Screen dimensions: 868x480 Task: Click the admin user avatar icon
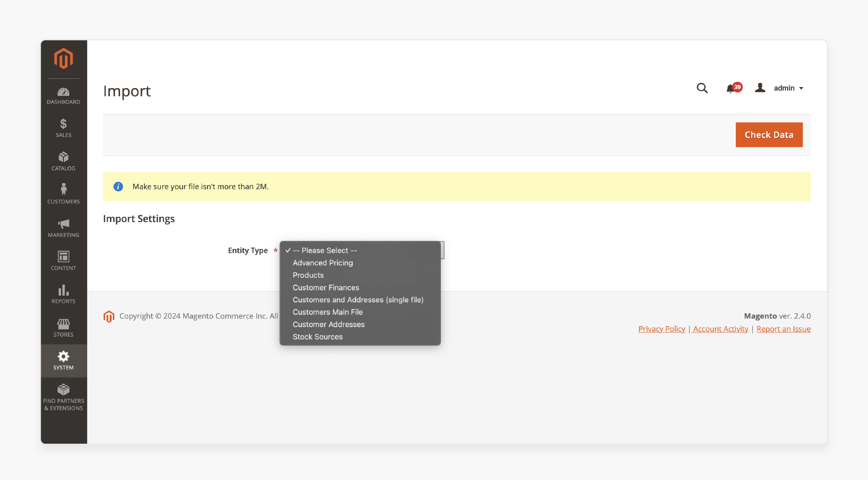pos(760,88)
